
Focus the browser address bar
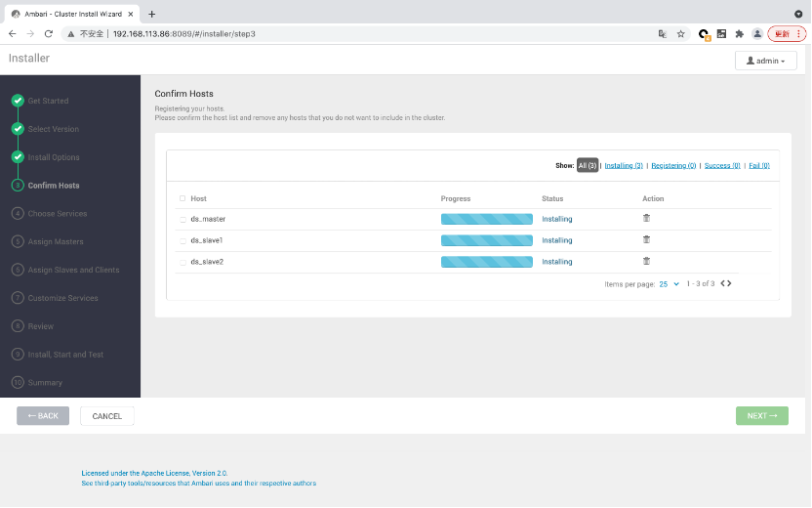(371, 33)
